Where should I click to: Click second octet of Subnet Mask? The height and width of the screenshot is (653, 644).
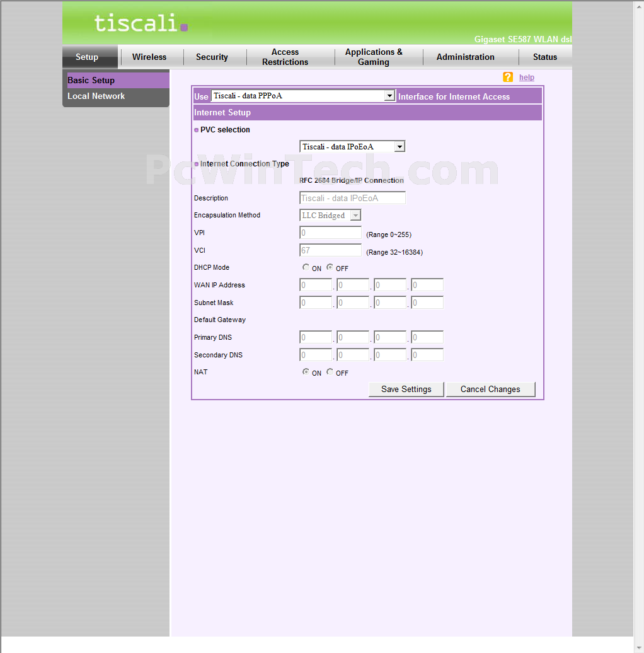point(353,303)
